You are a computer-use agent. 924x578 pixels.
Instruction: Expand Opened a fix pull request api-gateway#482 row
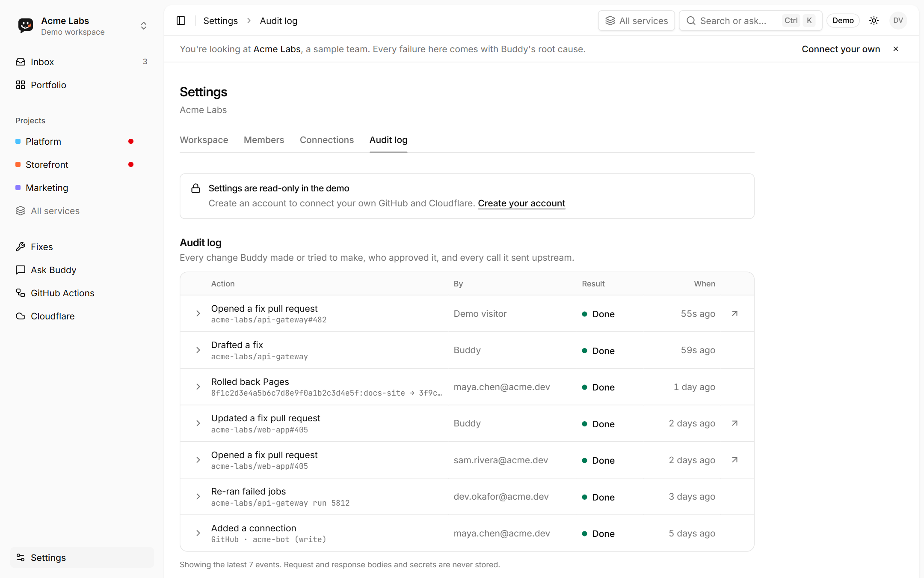point(198,313)
